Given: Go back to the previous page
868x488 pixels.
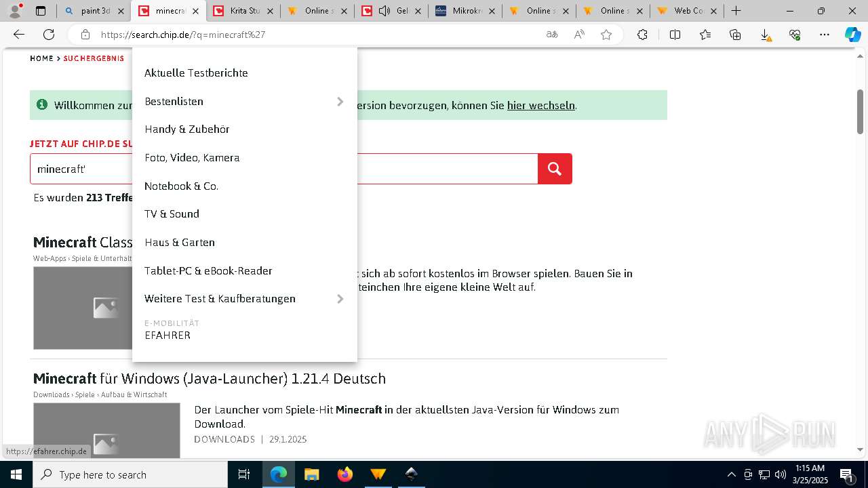Looking at the screenshot, I should point(19,35).
